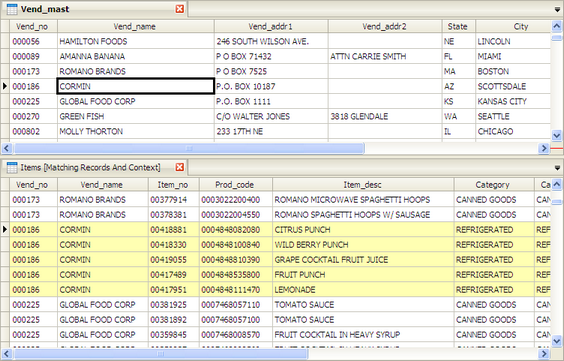Click Item_no column header
The image size is (564, 361).
tap(174, 185)
